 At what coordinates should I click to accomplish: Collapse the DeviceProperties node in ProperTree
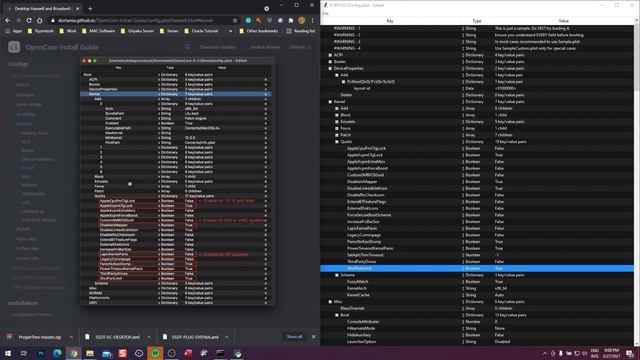coord(330,69)
